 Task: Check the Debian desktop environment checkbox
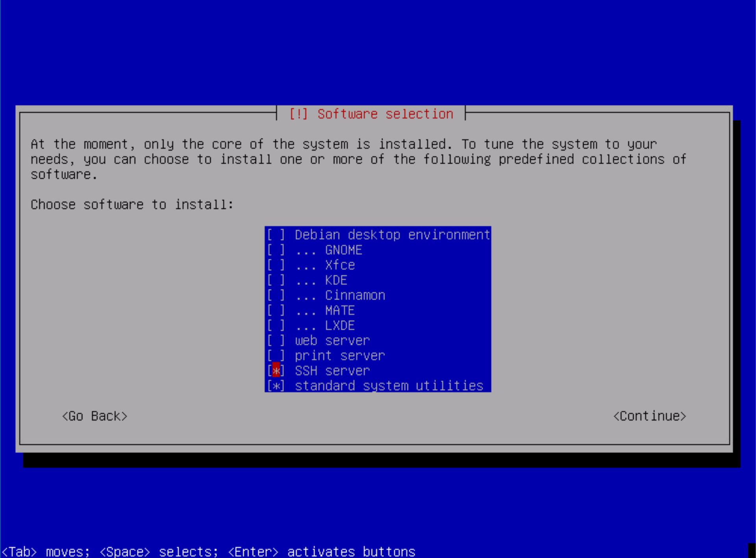tap(276, 235)
